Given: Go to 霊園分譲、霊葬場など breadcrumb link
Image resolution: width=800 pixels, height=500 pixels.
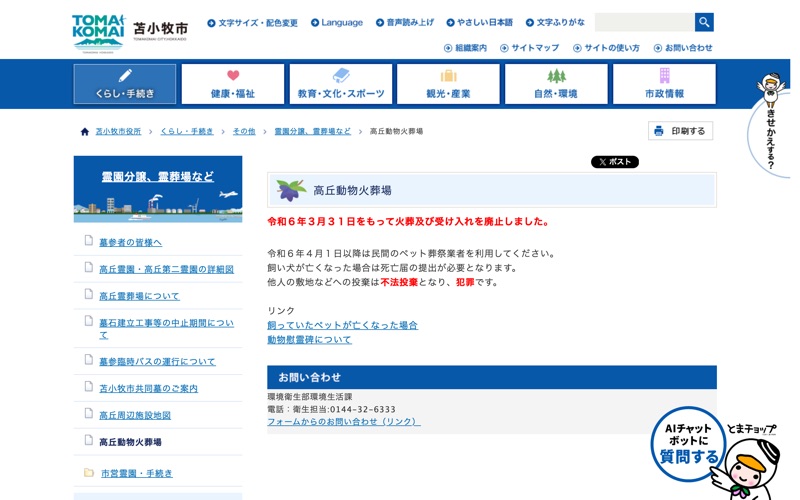Looking at the screenshot, I should click(313, 132).
